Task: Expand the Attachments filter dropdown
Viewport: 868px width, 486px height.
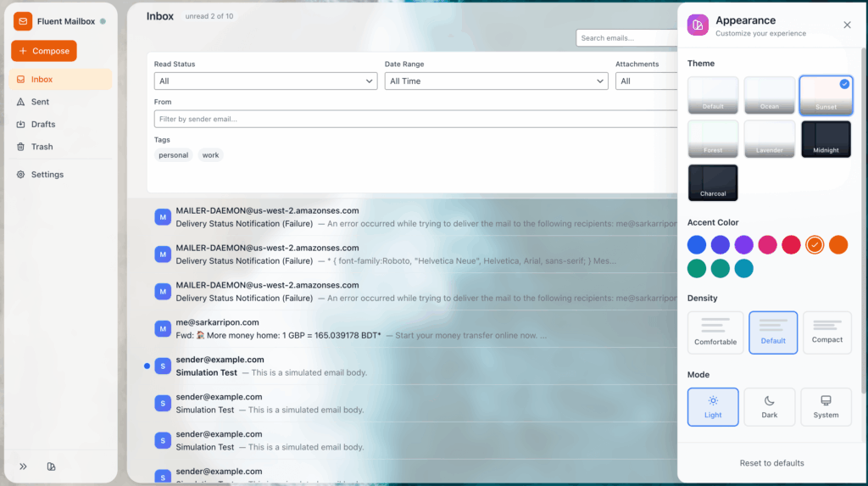Action: coord(646,81)
